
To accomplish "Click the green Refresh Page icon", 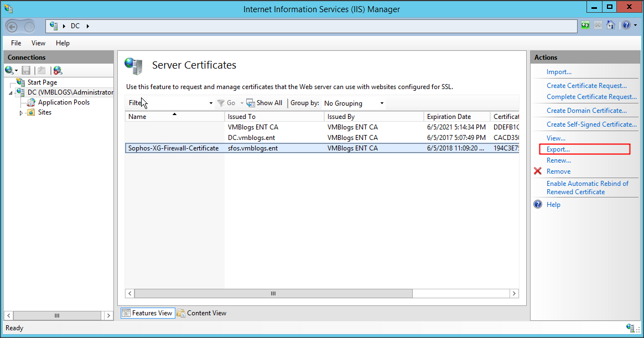I will click(x=585, y=25).
